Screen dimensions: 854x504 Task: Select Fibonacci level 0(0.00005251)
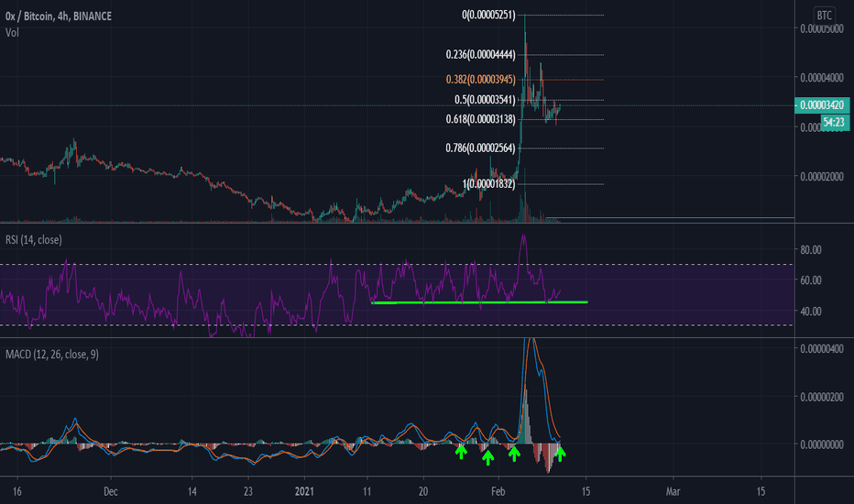(x=488, y=16)
